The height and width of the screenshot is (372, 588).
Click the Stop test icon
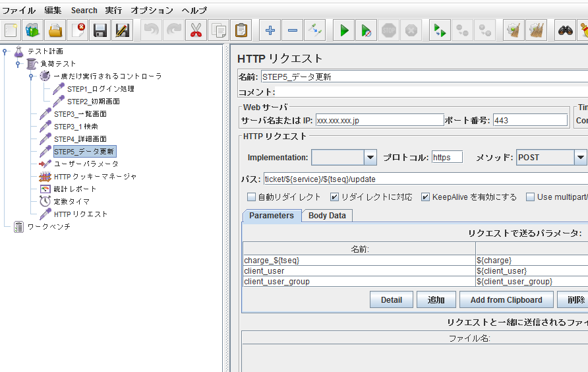point(389,30)
